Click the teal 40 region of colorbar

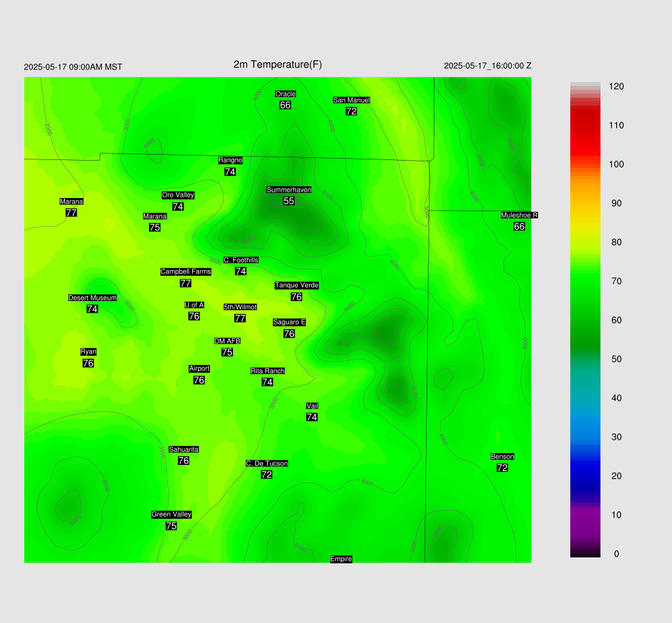(x=585, y=398)
